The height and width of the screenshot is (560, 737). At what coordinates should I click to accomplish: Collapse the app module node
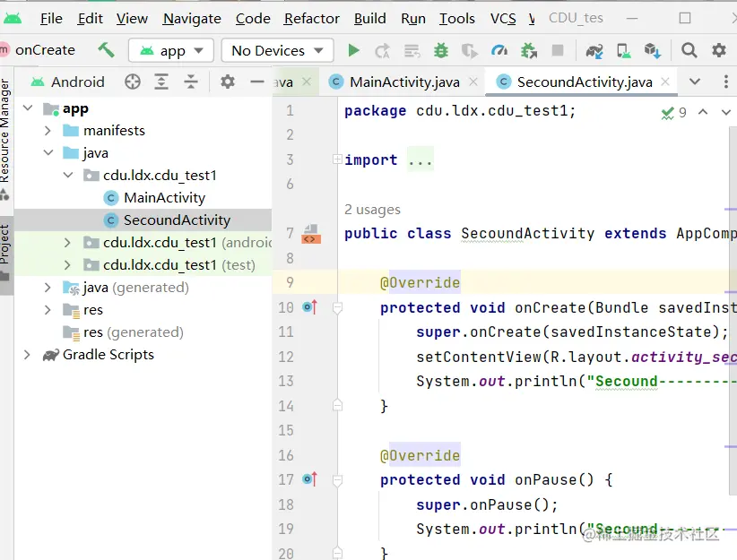(28, 108)
